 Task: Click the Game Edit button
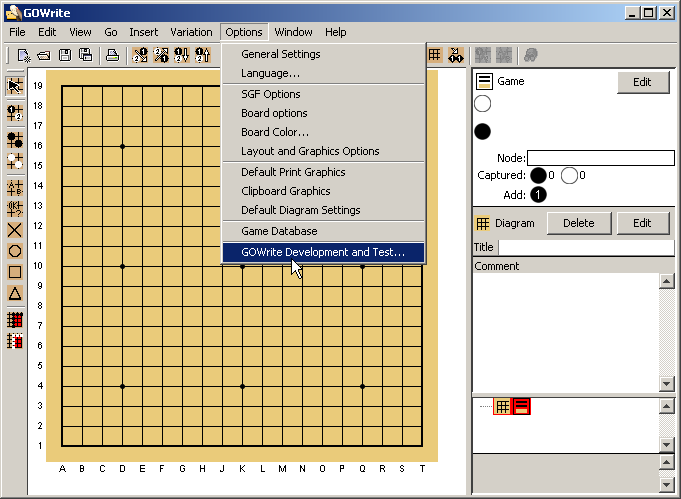tap(643, 82)
